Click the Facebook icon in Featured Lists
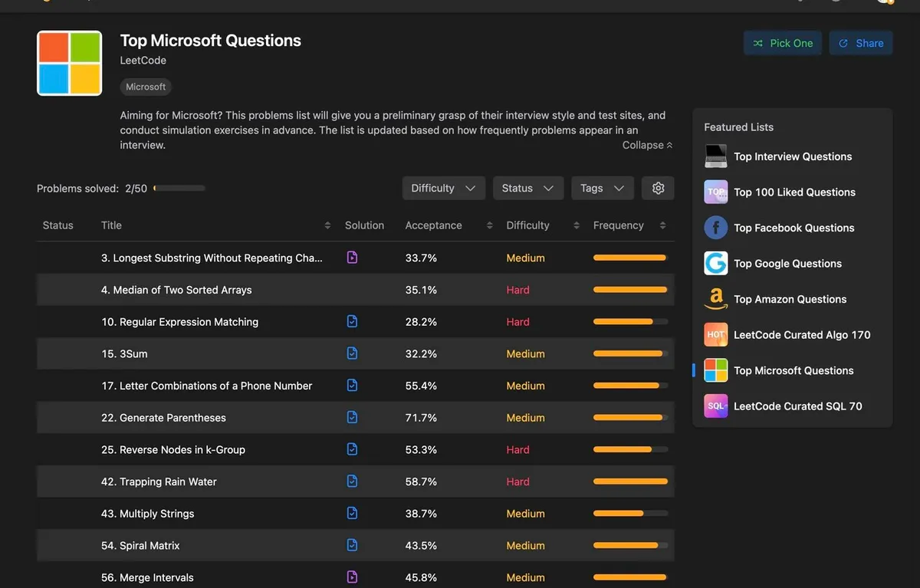Image resolution: width=920 pixels, height=588 pixels. [715, 228]
